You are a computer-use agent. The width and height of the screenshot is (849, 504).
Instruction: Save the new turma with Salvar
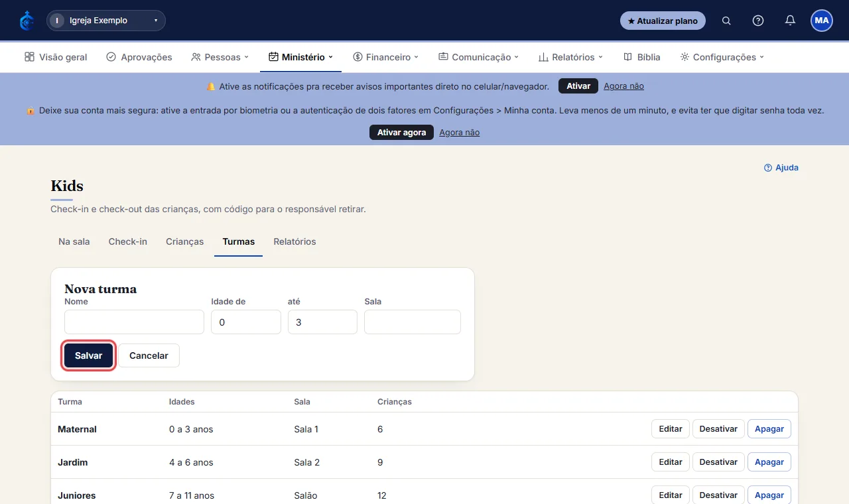pos(89,355)
